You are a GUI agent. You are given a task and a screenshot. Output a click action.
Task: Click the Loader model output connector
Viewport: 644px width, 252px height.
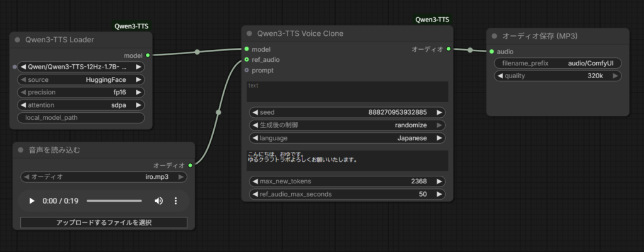[x=148, y=55]
